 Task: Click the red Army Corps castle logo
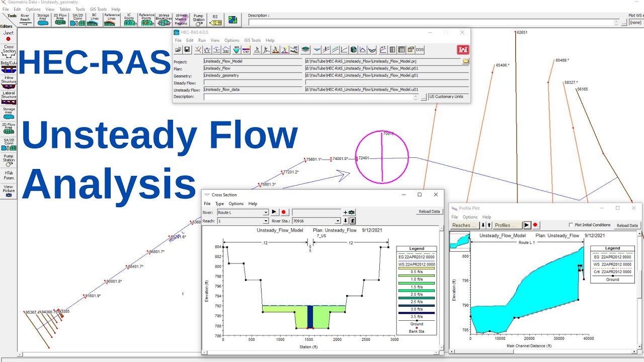463,50
